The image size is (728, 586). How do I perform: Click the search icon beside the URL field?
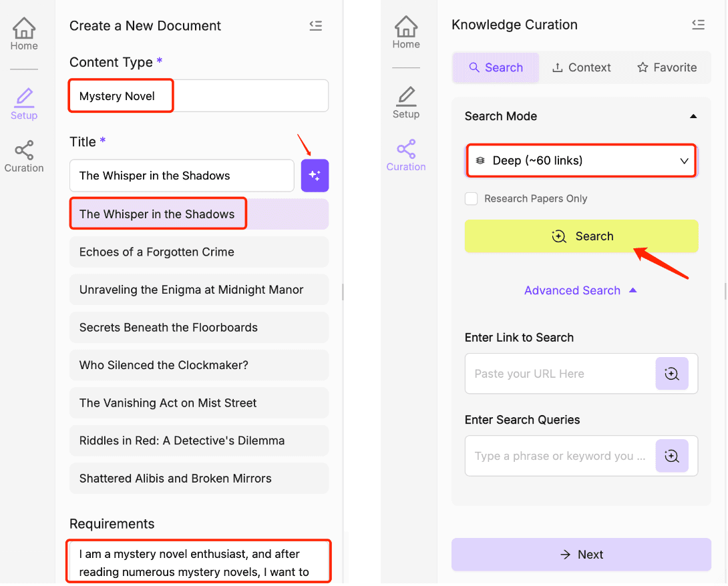(x=671, y=374)
